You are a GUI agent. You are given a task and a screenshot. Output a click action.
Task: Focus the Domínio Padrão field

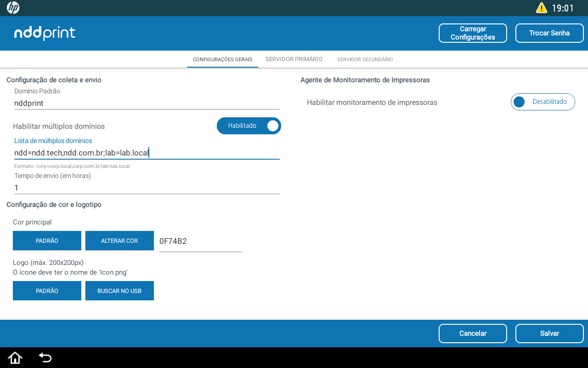tap(147, 103)
